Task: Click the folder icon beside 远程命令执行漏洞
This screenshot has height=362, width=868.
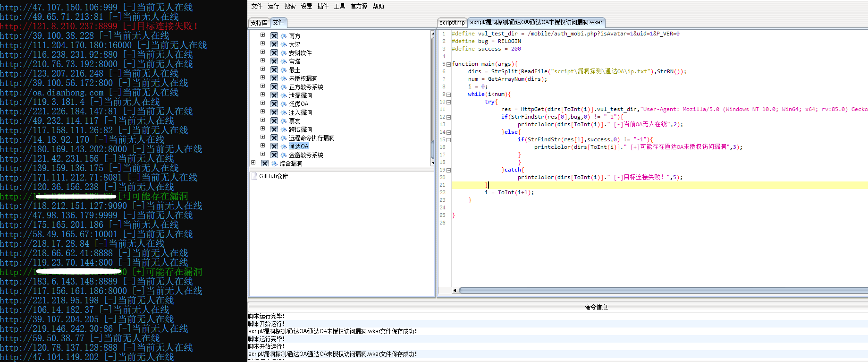Action: pyautogui.click(x=284, y=138)
